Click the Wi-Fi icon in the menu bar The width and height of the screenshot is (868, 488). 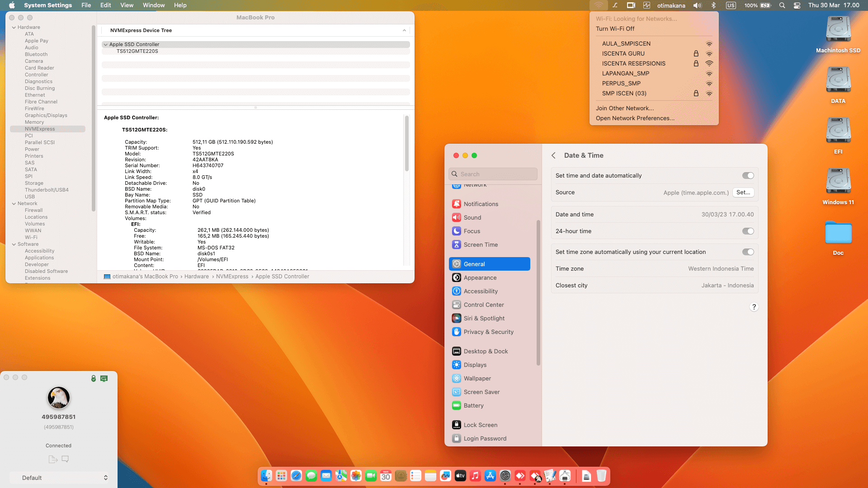pyautogui.click(x=599, y=5)
